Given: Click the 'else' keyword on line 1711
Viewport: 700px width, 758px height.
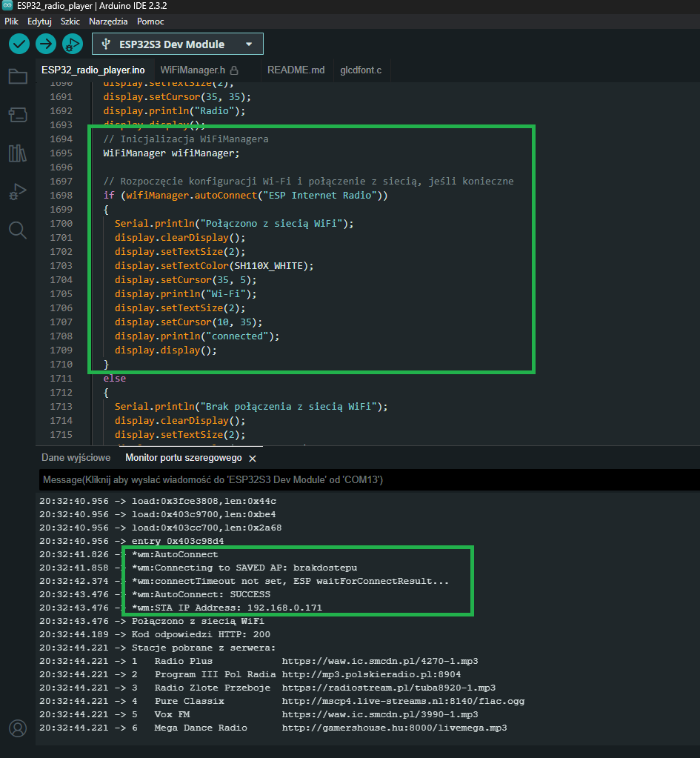Looking at the screenshot, I should [115, 378].
